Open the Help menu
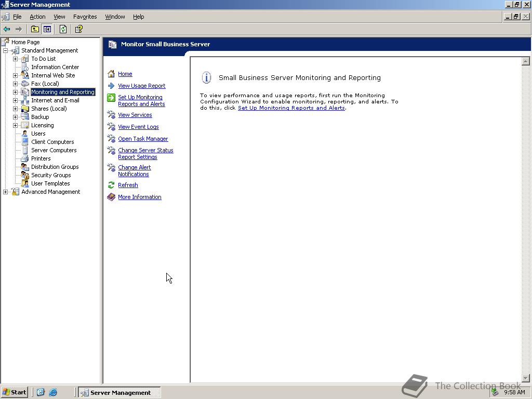The height and width of the screenshot is (399, 532). (138, 17)
